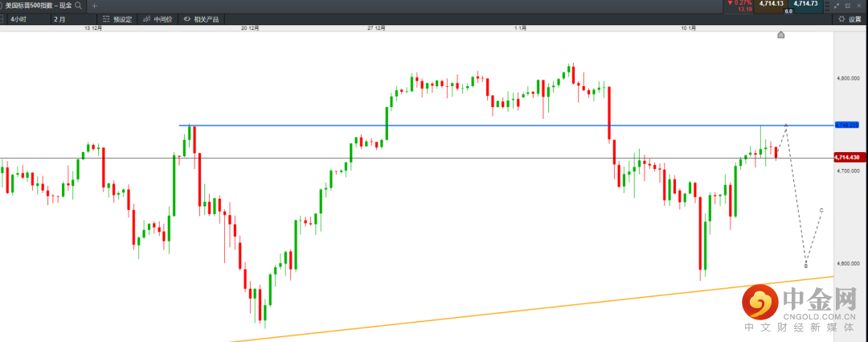The width and height of the screenshot is (868, 342).
Task: Click the pop-out window icon at top right
Action: click(x=847, y=5)
